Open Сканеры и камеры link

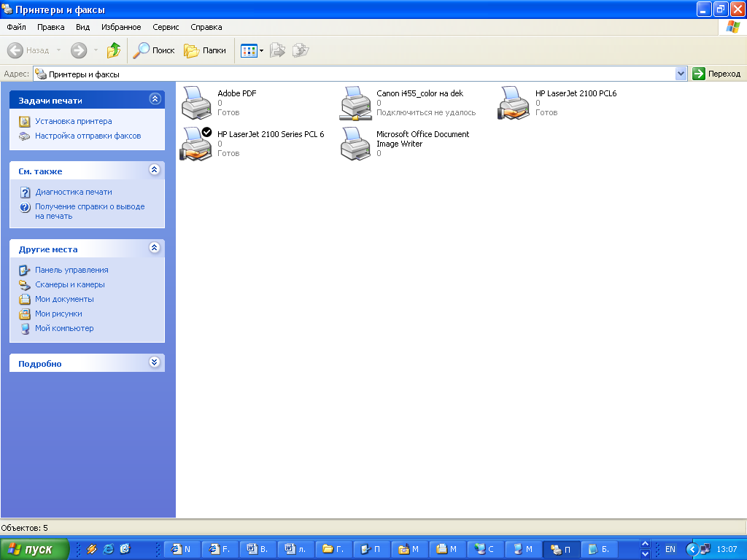pos(70,285)
